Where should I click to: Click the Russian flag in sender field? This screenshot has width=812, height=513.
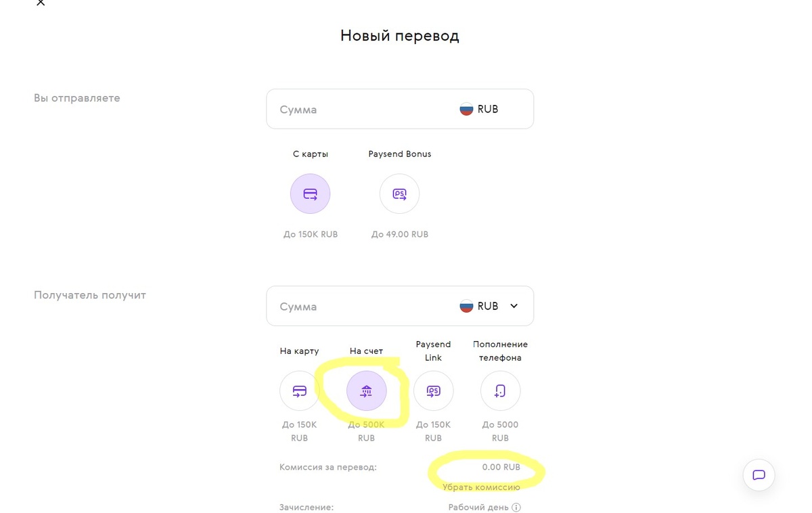466,109
